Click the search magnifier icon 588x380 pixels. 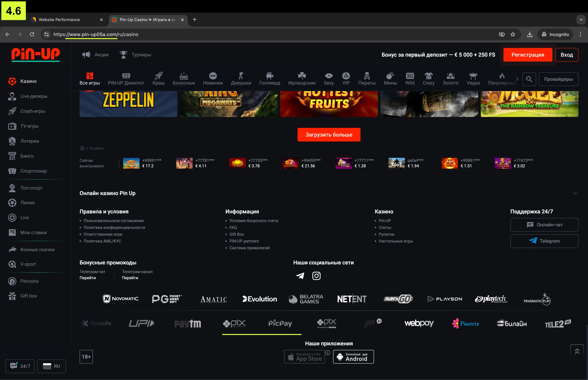[529, 79]
